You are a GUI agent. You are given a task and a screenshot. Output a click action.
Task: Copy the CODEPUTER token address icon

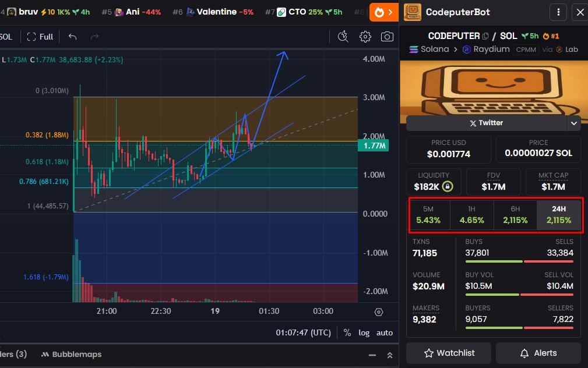click(x=485, y=36)
